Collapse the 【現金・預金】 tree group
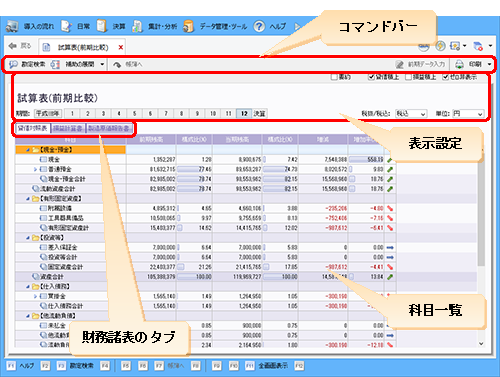Viewport: 500px width, 377px height. [28, 150]
